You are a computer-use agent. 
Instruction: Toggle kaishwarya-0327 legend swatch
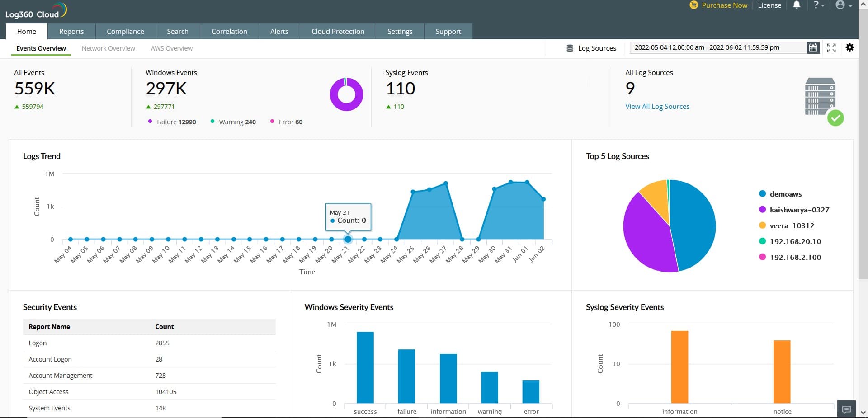pos(762,210)
